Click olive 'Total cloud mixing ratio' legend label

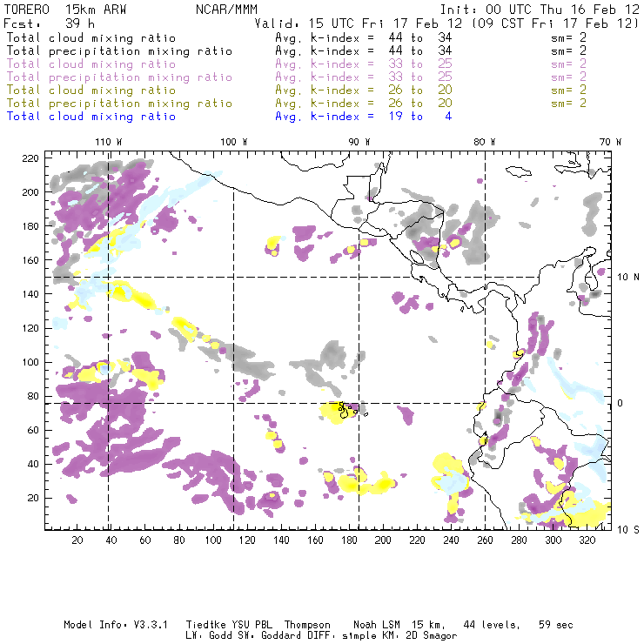(x=91, y=91)
